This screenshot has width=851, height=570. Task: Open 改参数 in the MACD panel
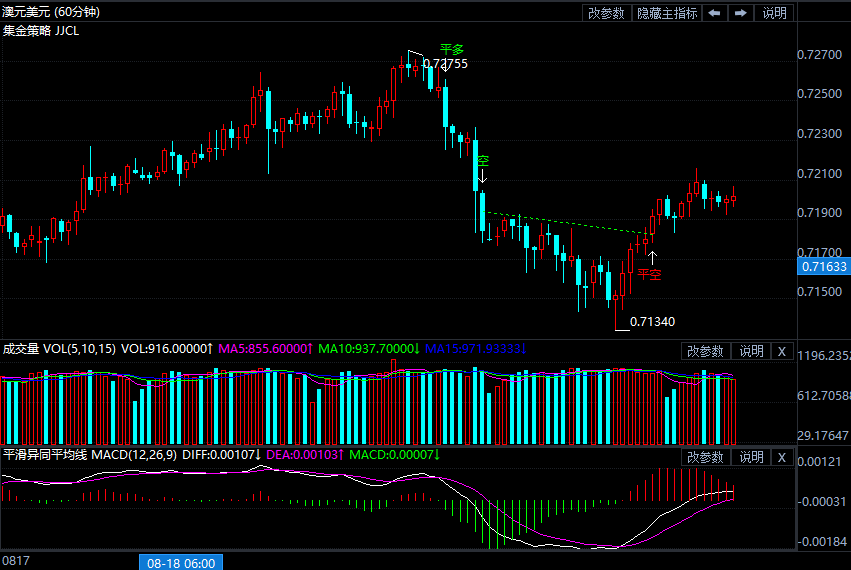[705, 457]
